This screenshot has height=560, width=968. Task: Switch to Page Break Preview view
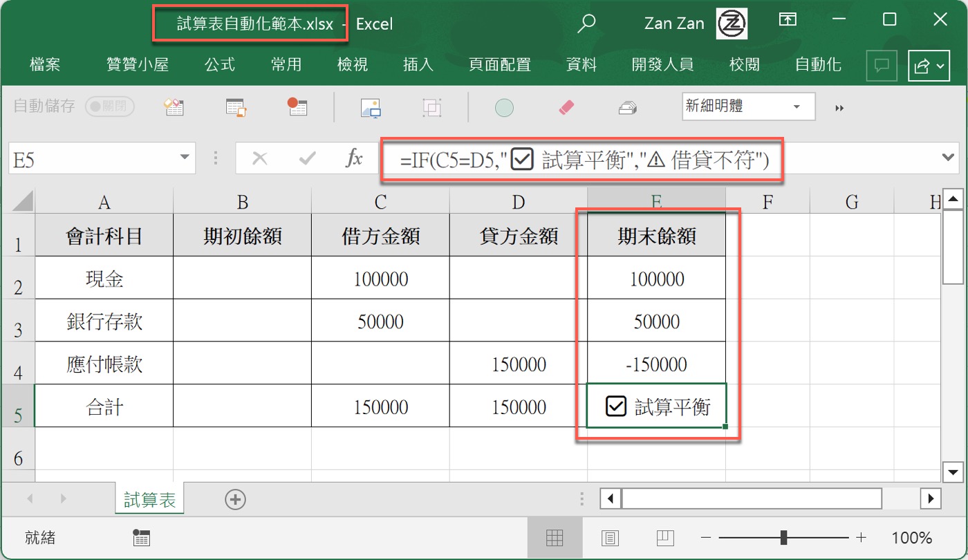click(x=664, y=538)
